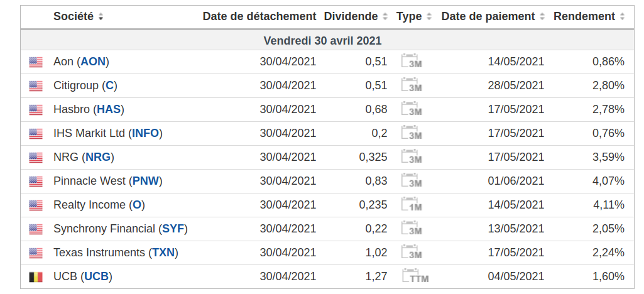
Task: Click the 3M calendar icon for IHS Markit Ltd
Action: pos(412,132)
